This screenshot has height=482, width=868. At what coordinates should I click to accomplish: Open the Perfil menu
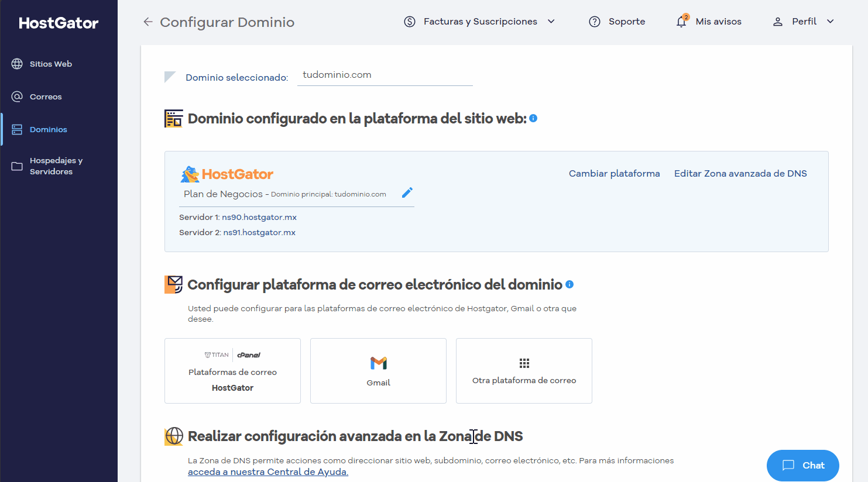(803, 22)
